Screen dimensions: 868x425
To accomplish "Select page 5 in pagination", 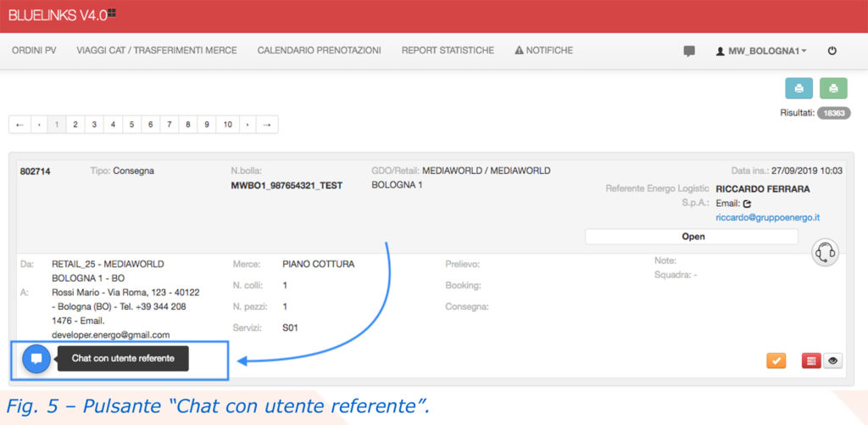I will [131, 125].
